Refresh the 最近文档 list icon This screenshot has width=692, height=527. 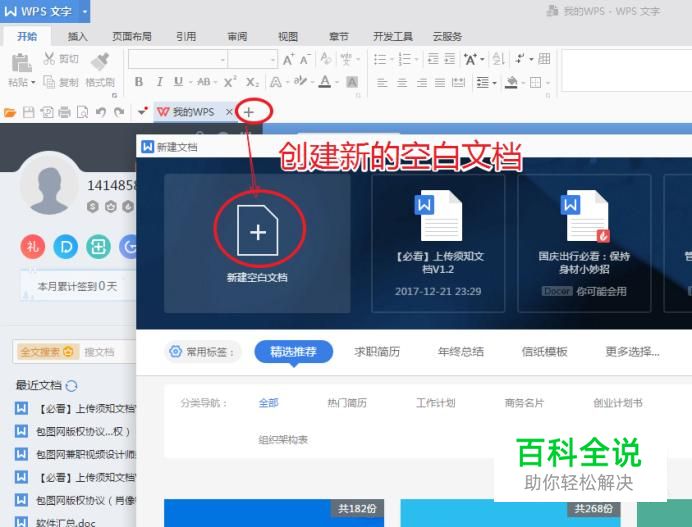click(71, 386)
